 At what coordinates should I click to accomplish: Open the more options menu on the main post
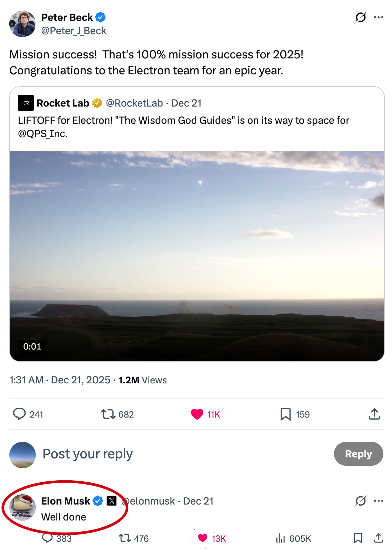click(378, 17)
